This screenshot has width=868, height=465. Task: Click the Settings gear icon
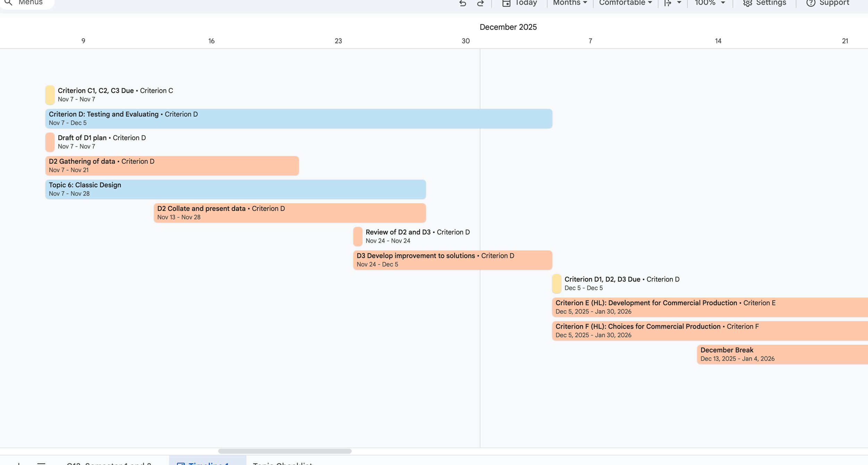coord(747,3)
